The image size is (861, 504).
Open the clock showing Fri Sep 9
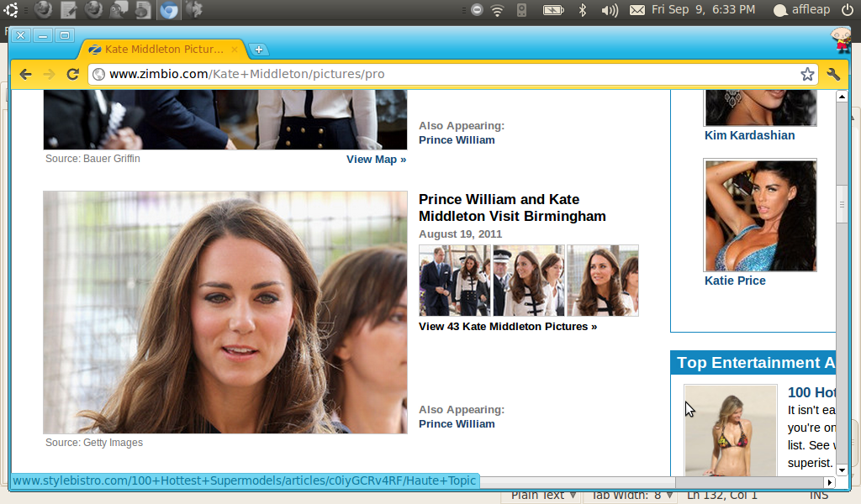[x=703, y=10]
